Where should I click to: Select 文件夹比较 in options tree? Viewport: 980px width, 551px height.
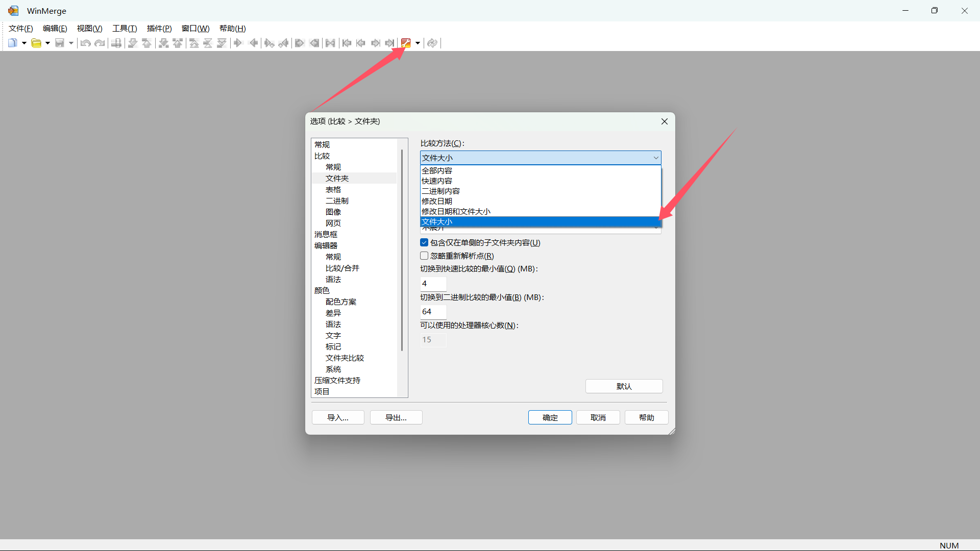click(345, 358)
